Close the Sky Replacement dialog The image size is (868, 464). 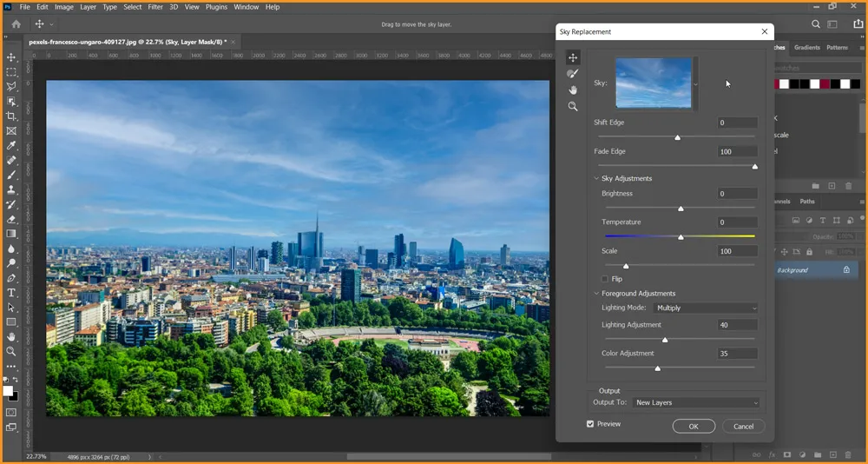[765, 31]
